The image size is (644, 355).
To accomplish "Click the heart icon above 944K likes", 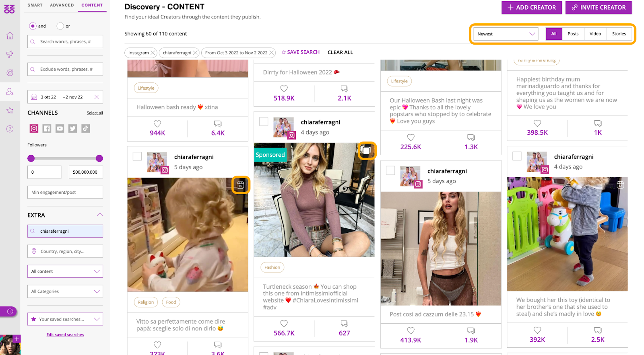I will click(x=157, y=124).
